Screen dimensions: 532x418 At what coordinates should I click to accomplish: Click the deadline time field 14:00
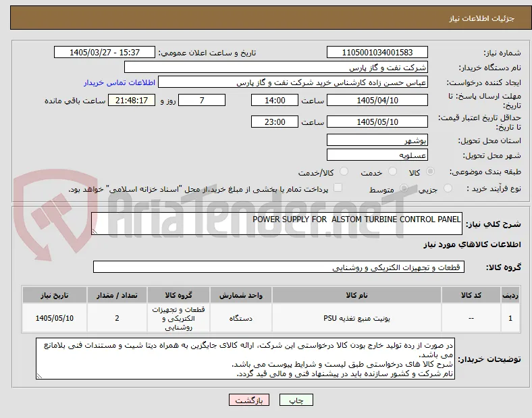pyautogui.click(x=275, y=100)
